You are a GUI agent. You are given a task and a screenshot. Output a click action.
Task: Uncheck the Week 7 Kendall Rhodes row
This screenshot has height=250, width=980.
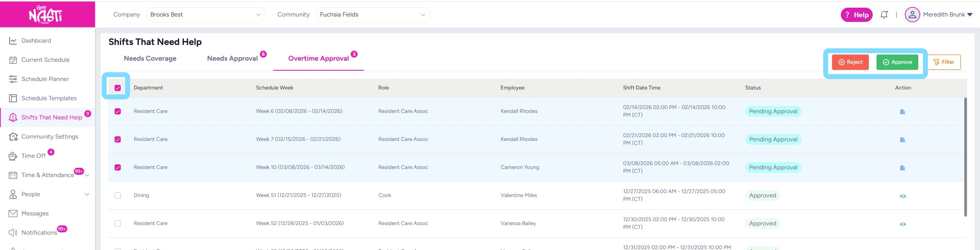point(118,139)
